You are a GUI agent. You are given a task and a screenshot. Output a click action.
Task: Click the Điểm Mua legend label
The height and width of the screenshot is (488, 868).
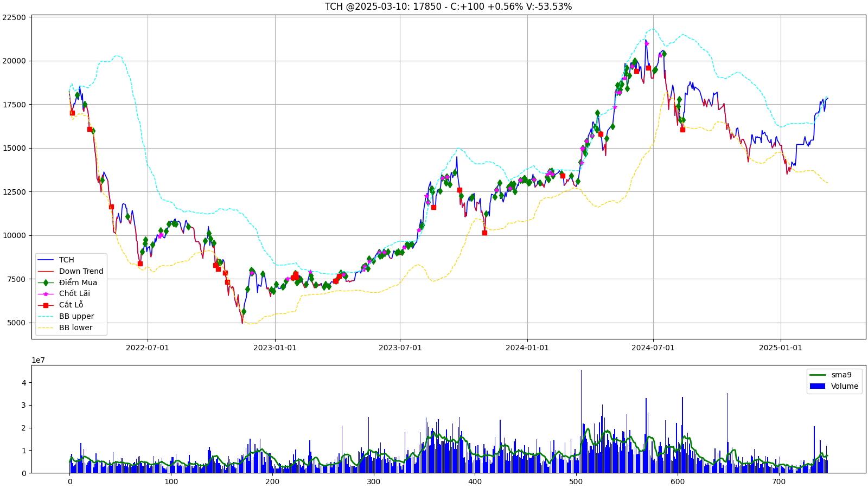pyautogui.click(x=78, y=282)
